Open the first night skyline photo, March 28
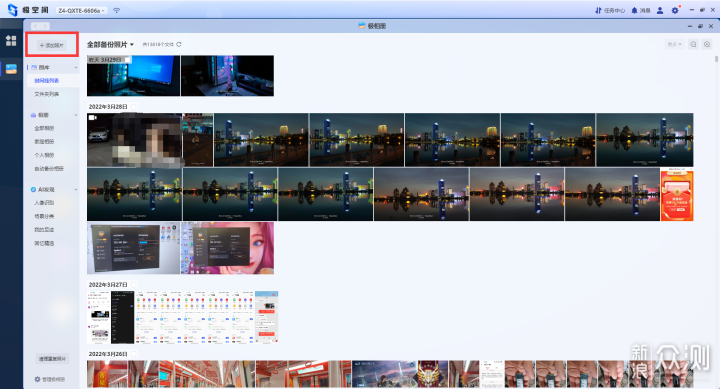This screenshot has width=720, height=389. point(261,140)
